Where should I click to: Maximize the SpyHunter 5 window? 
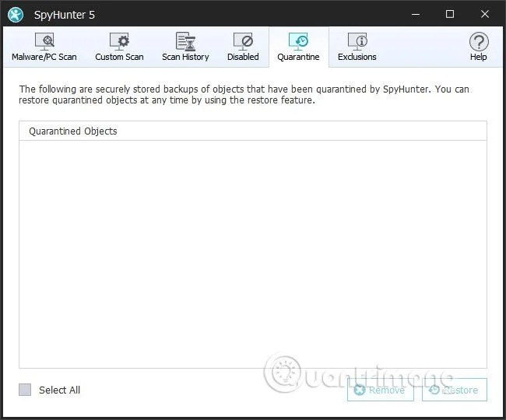tap(450, 14)
